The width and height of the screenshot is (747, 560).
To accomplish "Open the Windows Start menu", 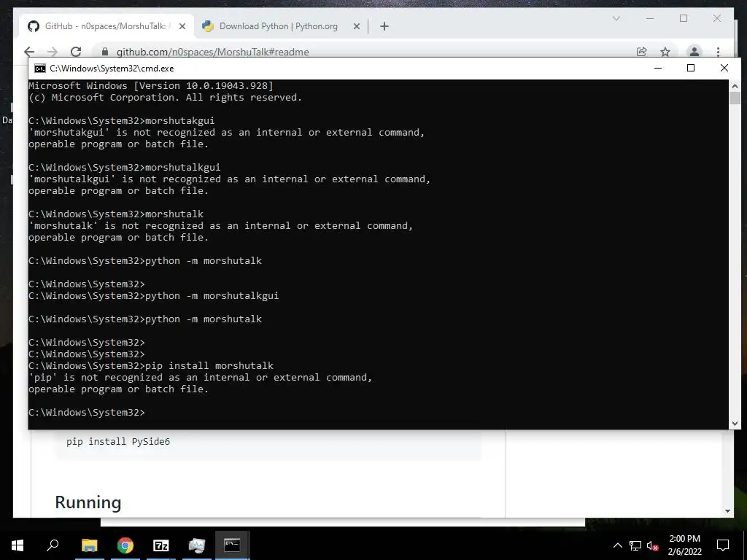I will pos(18,545).
